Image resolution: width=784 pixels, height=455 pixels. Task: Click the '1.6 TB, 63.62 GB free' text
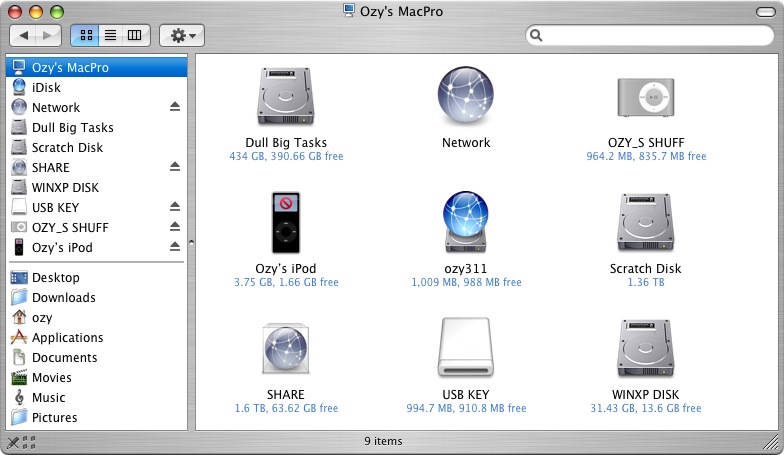pos(286,408)
